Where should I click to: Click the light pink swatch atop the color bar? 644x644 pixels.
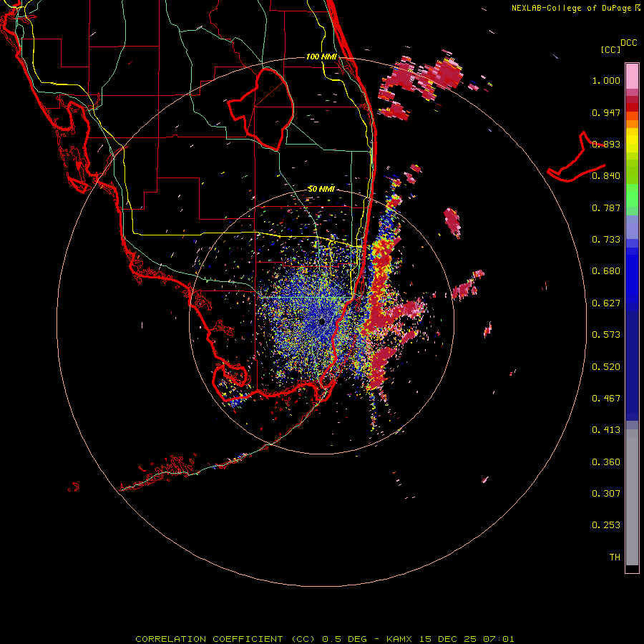coord(632,77)
